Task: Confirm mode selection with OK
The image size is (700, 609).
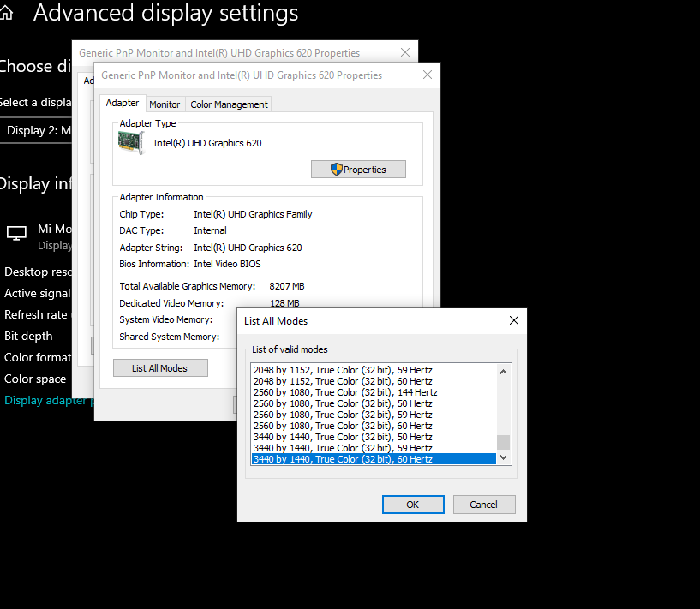Action: point(413,505)
